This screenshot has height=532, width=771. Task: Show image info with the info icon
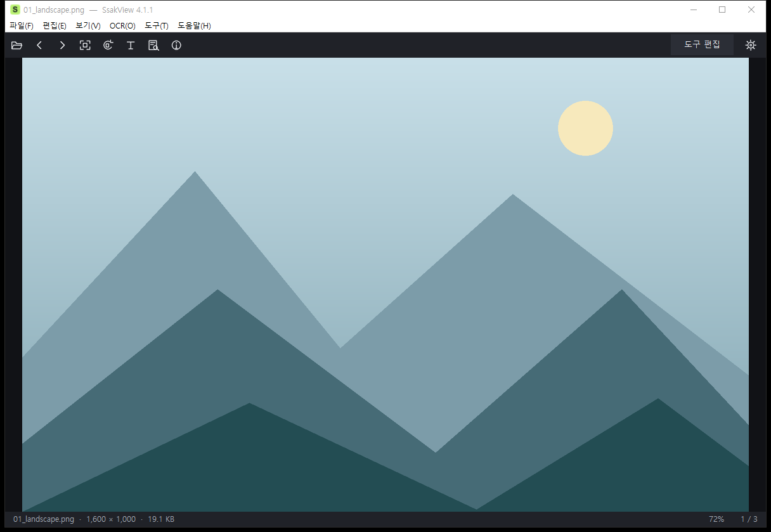pos(176,45)
